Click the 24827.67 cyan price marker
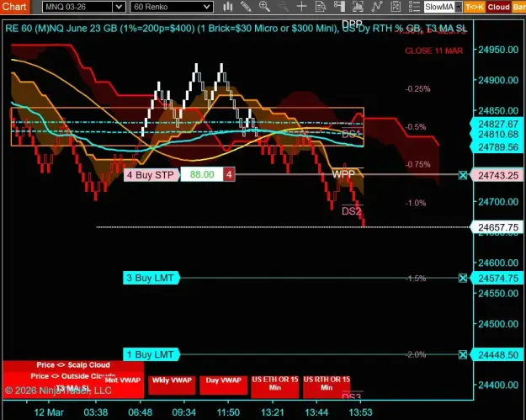Image resolution: width=526 pixels, height=420 pixels. point(498,124)
